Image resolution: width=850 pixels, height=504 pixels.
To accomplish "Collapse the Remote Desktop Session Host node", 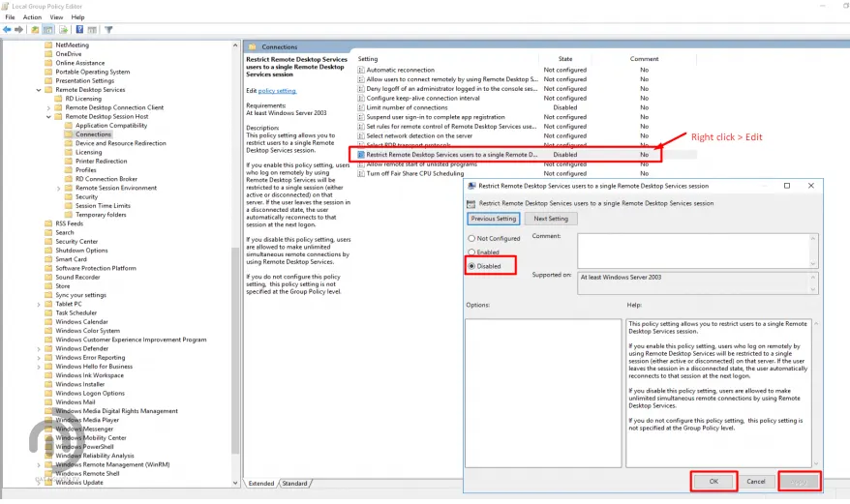I will [48, 116].
